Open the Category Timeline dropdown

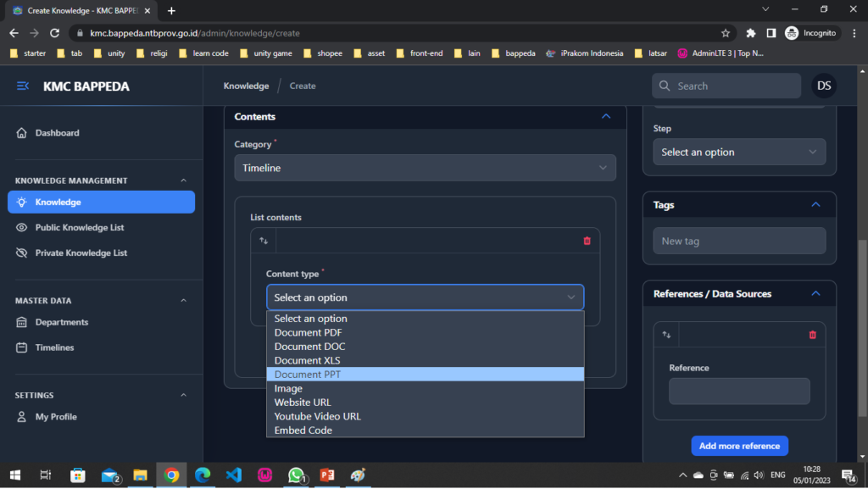[x=425, y=168]
